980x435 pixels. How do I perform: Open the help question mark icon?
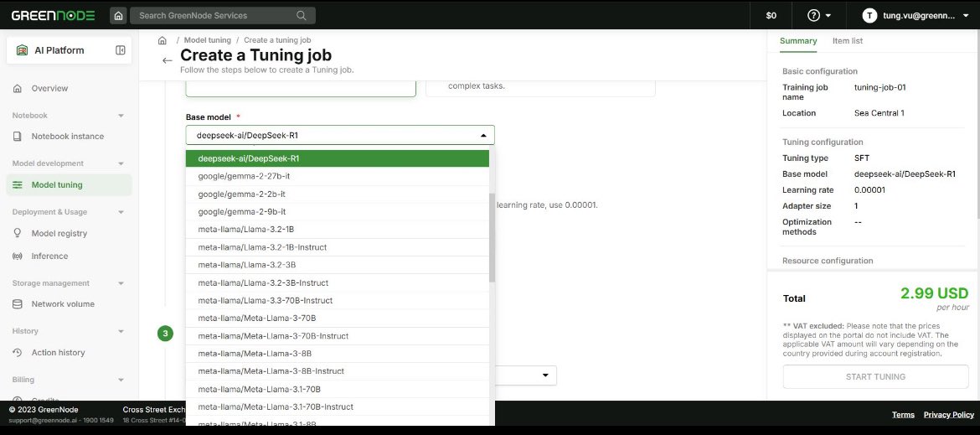coord(813,15)
